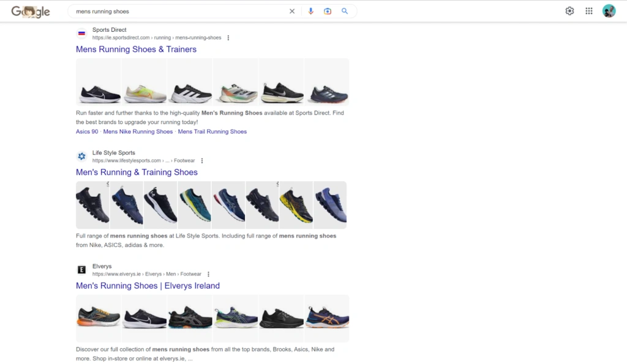Viewport: 627px width, 364px height.
Task: Start voice search with microphone icon
Action: coord(310,11)
